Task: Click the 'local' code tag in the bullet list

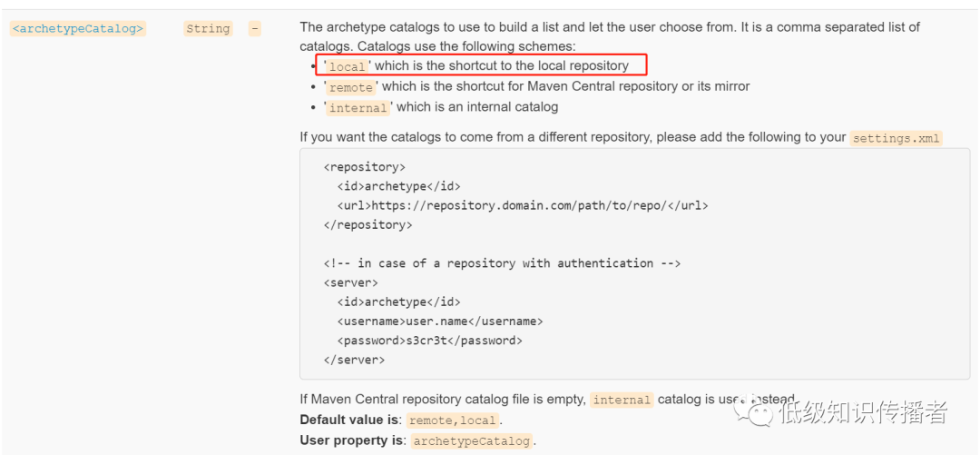Action: click(x=347, y=66)
